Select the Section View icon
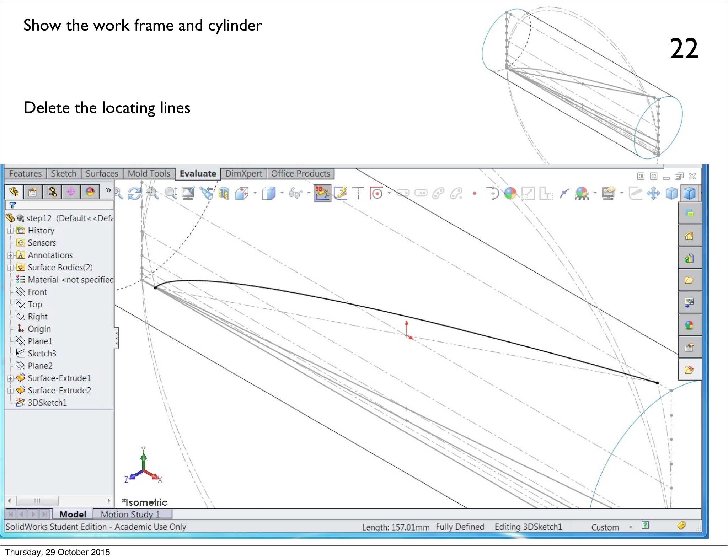 224,194
